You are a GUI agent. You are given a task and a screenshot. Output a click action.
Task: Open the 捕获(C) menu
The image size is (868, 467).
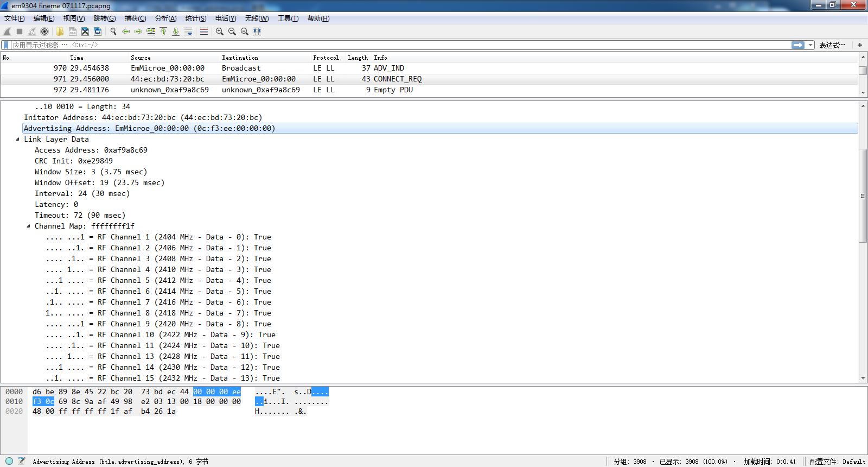(135, 18)
